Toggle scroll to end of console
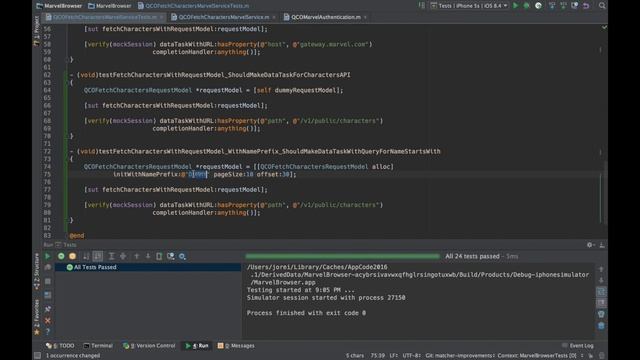 pos(601,303)
